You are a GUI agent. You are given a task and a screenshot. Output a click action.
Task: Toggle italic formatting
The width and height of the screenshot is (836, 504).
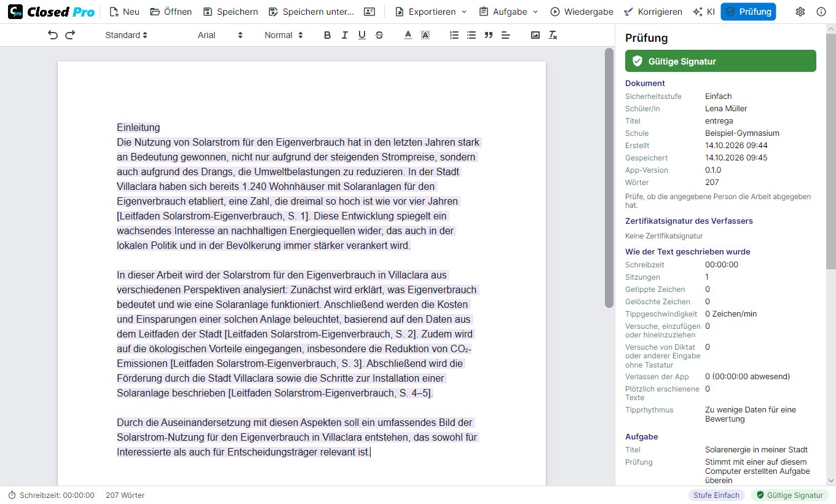tap(344, 35)
